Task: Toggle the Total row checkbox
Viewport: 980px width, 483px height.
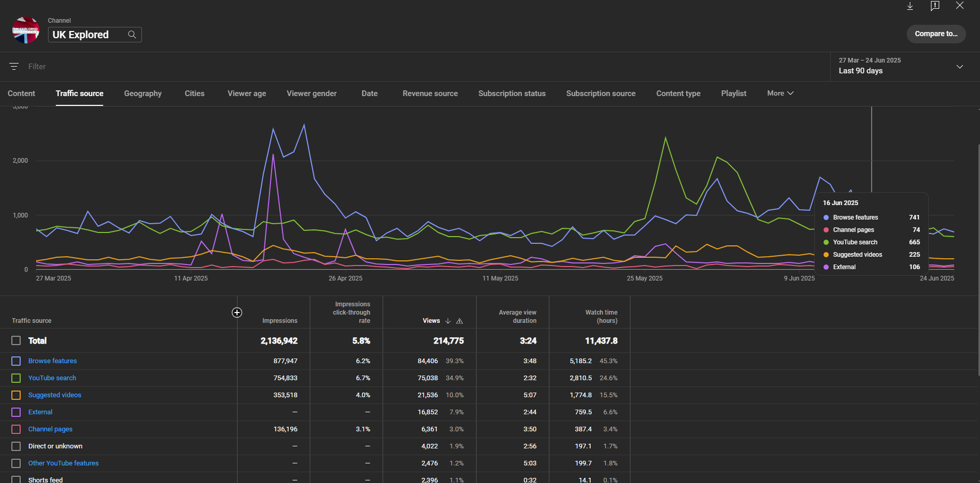Action: [x=16, y=341]
